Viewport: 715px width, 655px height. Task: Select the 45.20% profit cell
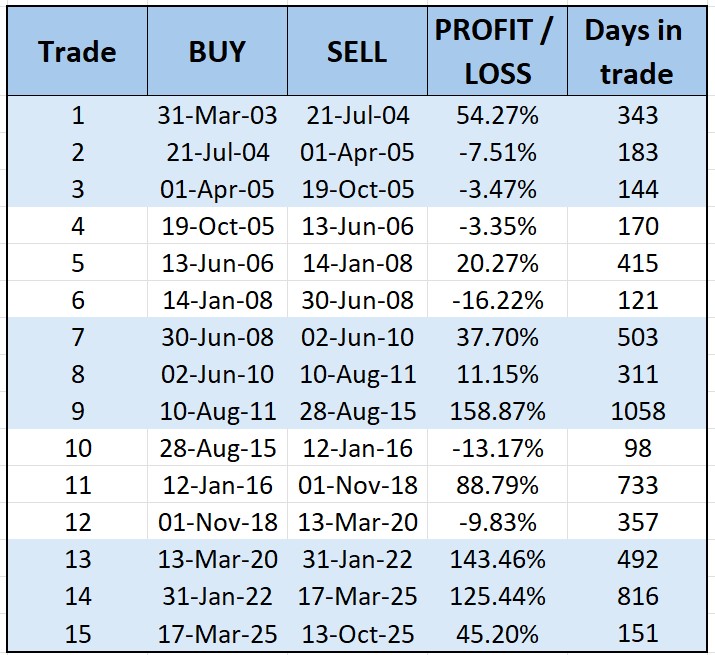coord(498,633)
